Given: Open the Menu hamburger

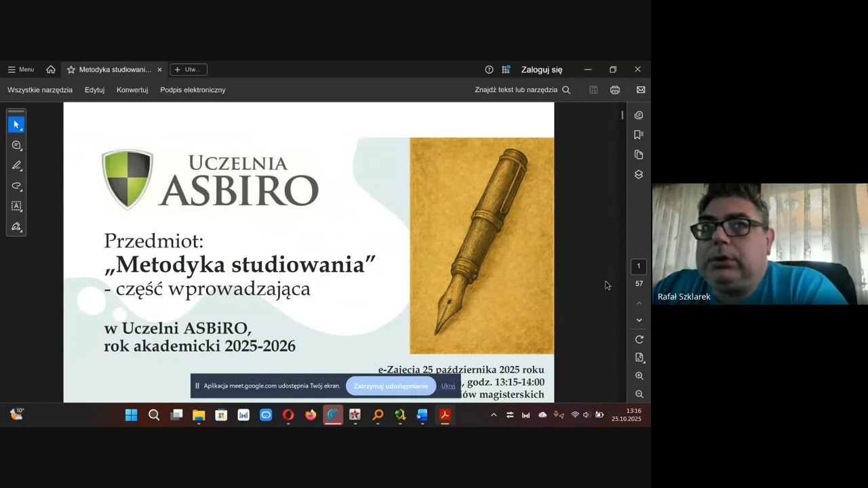Looking at the screenshot, I should [20, 70].
